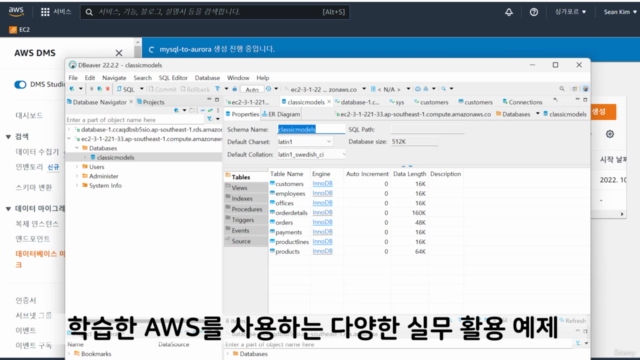640x360 pixels.
Task: Click the navigator object name filter field
Action: [x=135, y=120]
